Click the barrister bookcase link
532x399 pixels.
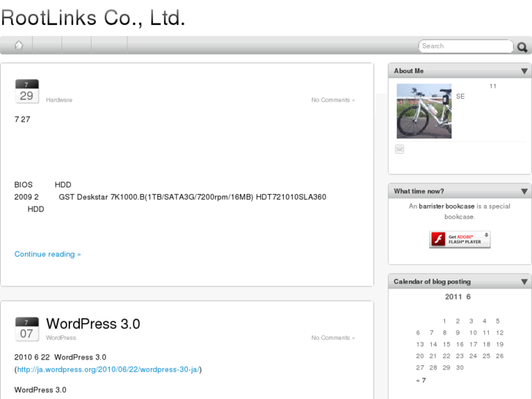(446, 206)
